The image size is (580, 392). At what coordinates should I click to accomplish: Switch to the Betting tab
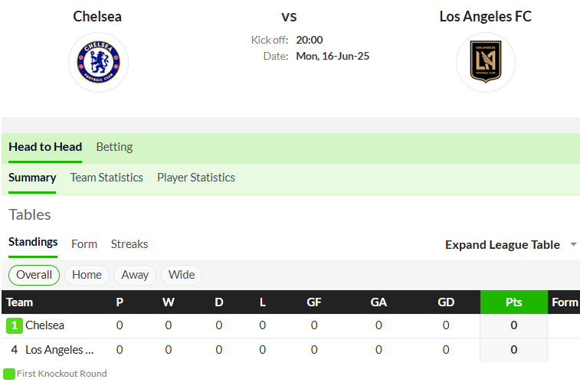click(114, 147)
